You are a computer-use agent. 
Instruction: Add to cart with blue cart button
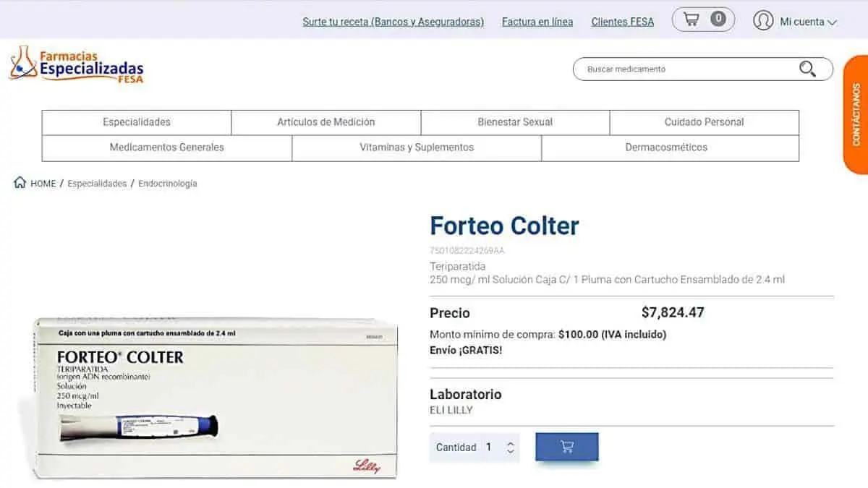(x=567, y=447)
